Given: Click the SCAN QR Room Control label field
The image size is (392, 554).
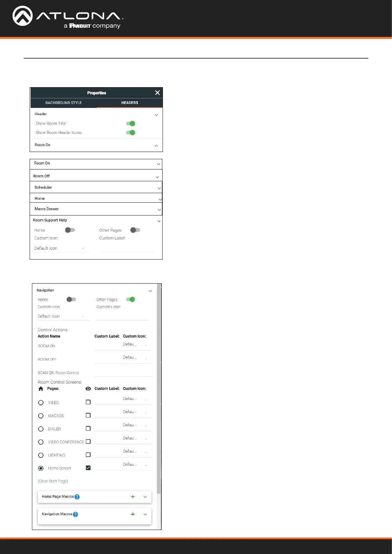Looking at the screenshot, I should pos(123,372).
